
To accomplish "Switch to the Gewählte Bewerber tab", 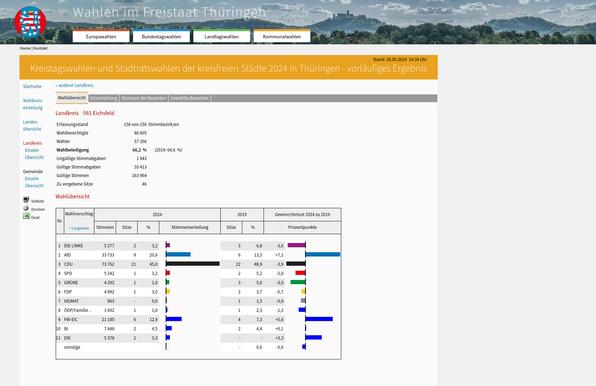I will pos(190,98).
